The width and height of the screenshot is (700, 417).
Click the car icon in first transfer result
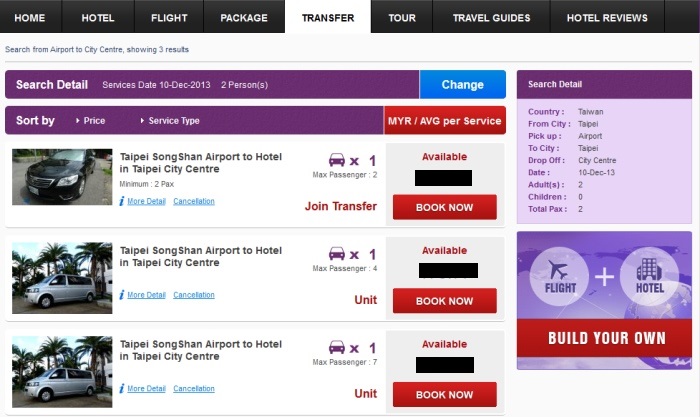337,160
